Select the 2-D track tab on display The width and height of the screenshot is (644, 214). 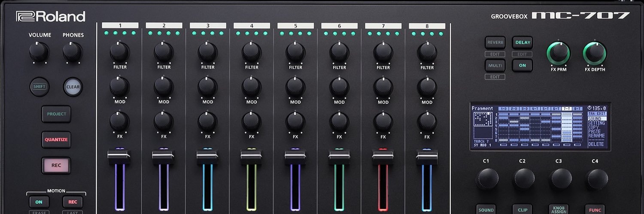(x=514, y=109)
